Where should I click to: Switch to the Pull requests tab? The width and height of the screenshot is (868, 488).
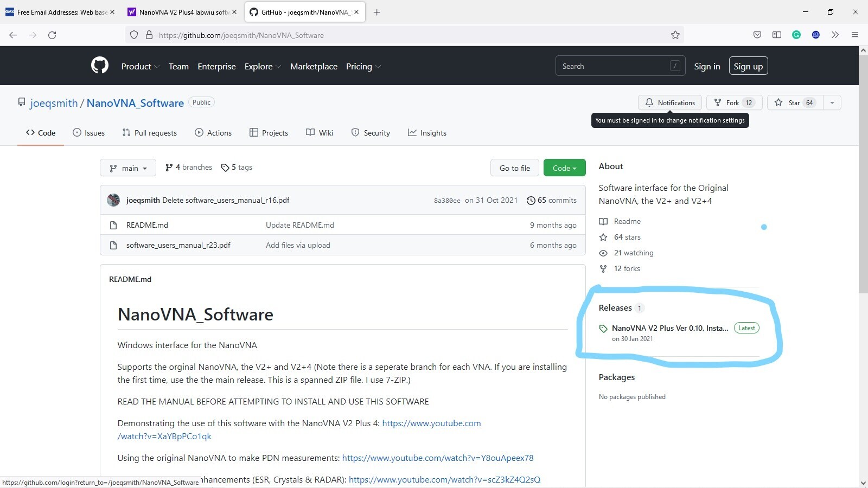tap(150, 133)
